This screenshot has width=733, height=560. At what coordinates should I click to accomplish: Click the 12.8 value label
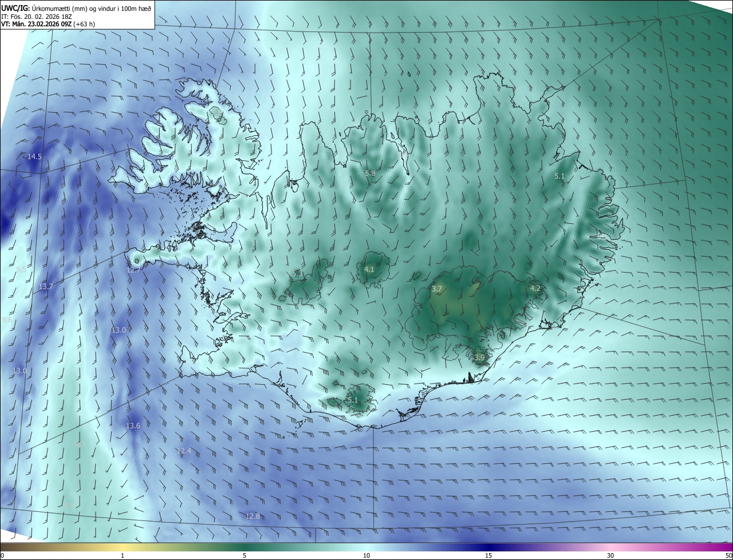(253, 516)
